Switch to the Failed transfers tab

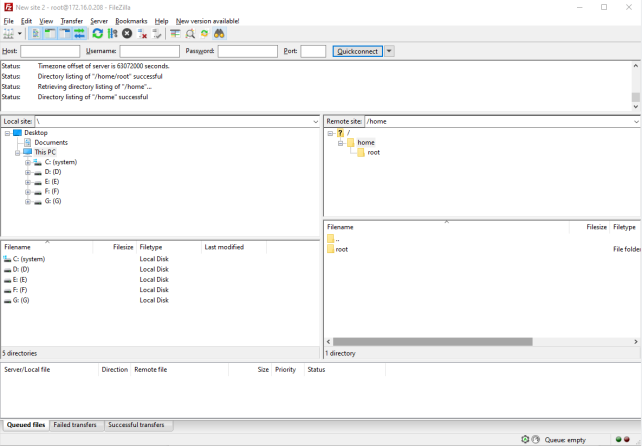[x=75, y=425]
